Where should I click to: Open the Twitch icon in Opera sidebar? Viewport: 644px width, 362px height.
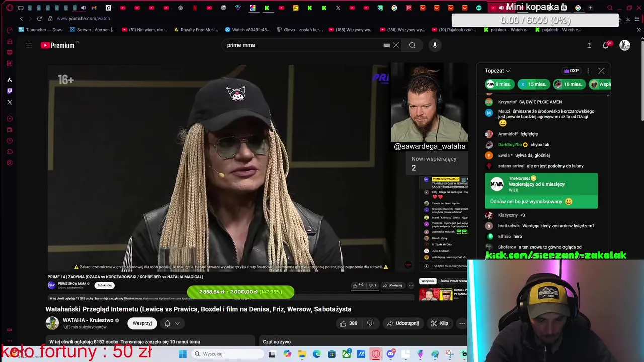point(9,91)
